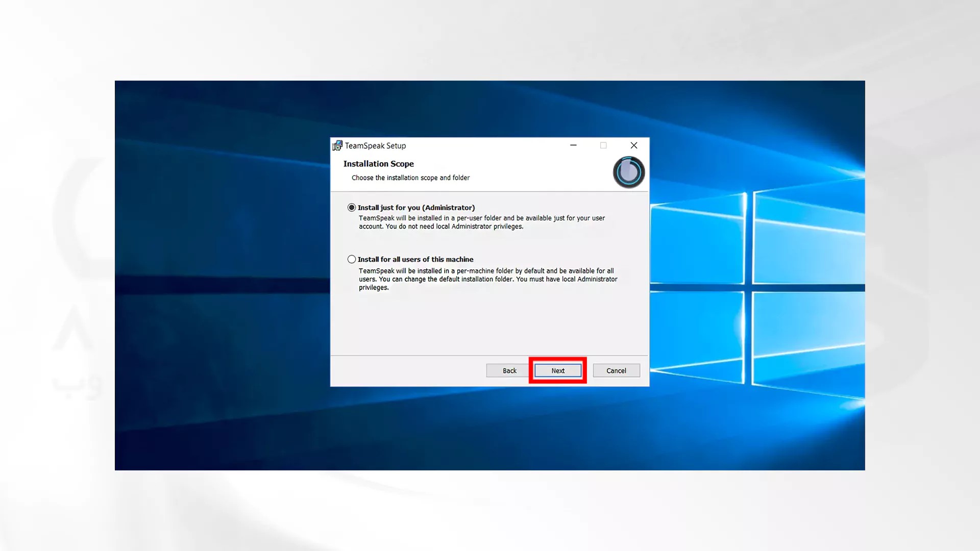Screen dimensions: 980x551
Task: Cancel the TeamSpeak installation
Action: point(616,371)
